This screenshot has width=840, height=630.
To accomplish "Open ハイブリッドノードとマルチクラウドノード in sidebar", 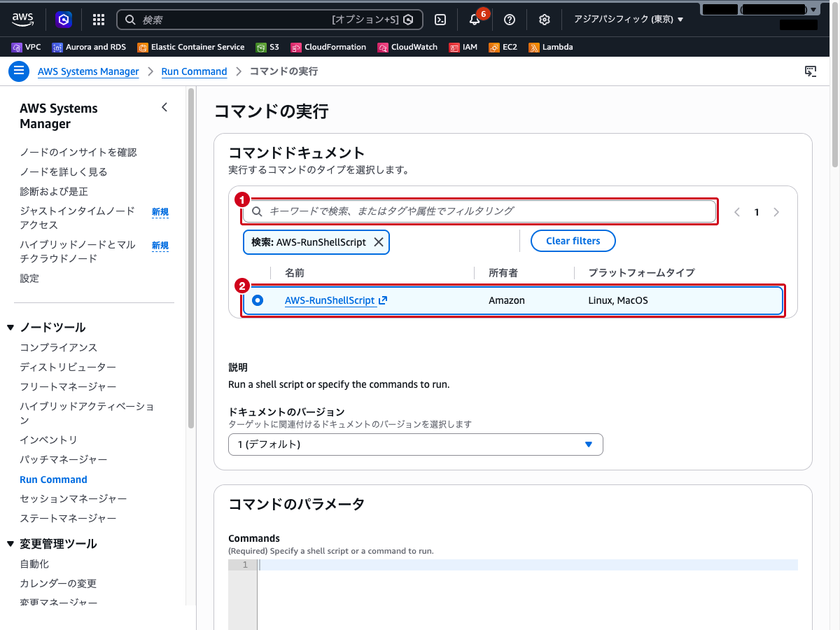I will coord(77,251).
